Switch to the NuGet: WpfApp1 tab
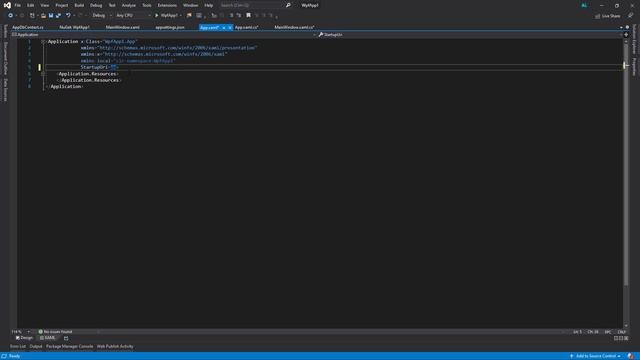Image resolution: width=640 pixels, height=360 pixels. click(74, 27)
